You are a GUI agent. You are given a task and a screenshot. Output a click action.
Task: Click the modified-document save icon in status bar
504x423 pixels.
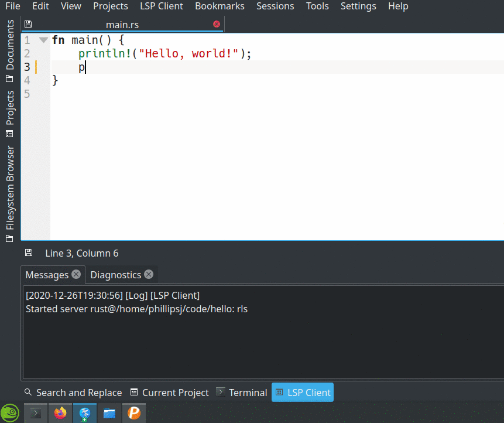tap(29, 253)
